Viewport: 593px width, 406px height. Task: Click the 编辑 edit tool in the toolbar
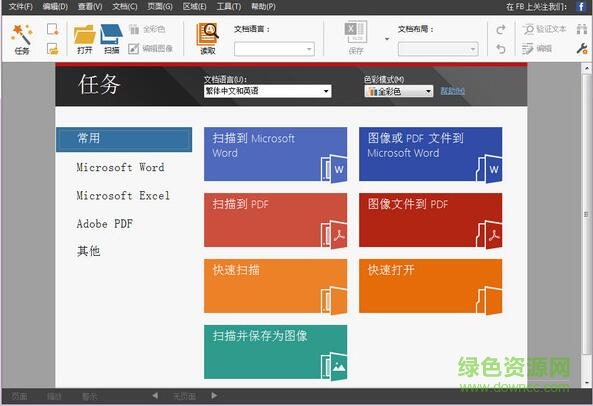(x=537, y=48)
